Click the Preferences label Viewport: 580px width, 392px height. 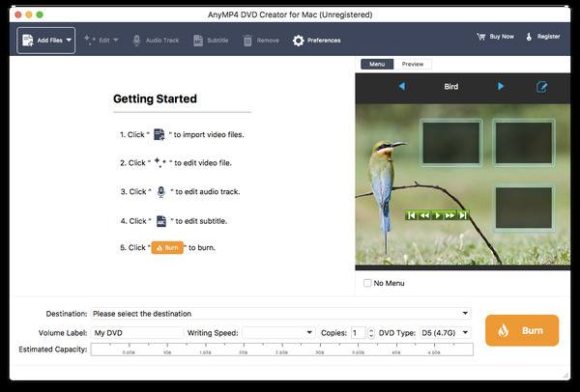pyautogui.click(x=324, y=41)
